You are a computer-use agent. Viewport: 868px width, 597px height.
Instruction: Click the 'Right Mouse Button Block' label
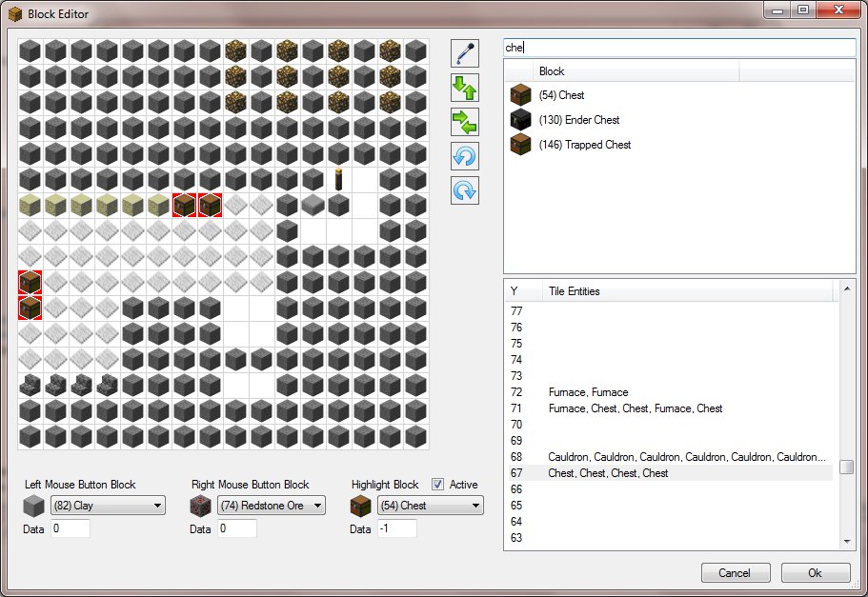coord(250,485)
